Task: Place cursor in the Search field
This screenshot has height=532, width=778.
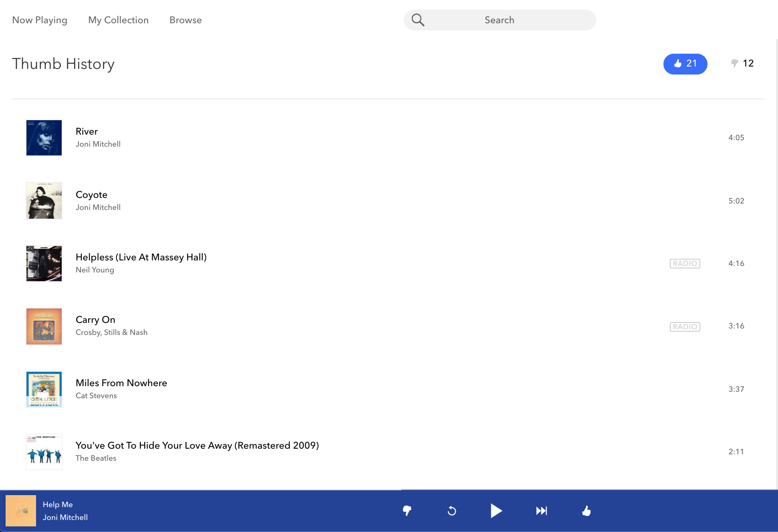Action: click(x=499, y=20)
